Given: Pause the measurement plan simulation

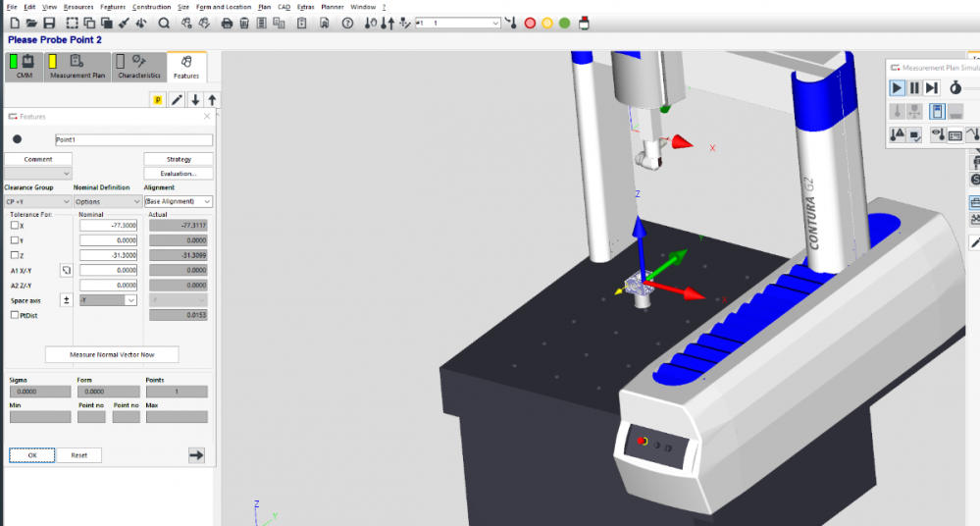Looking at the screenshot, I should pyautogui.click(x=914, y=88).
